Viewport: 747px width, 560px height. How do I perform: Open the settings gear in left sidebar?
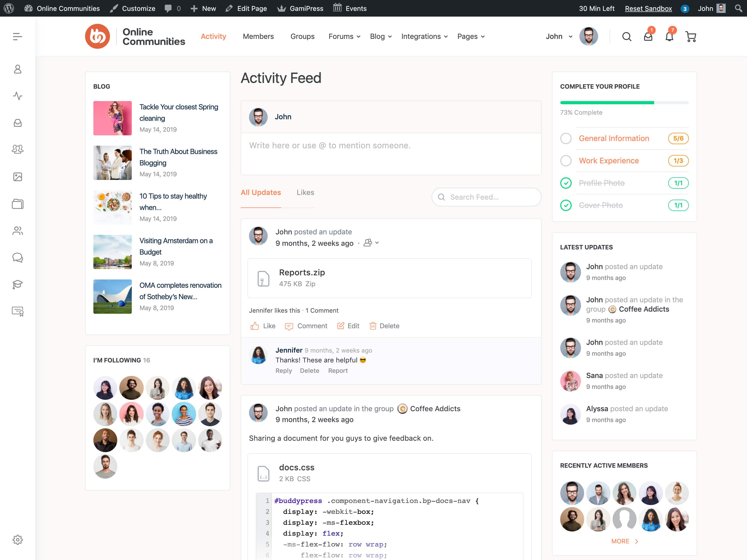18,540
